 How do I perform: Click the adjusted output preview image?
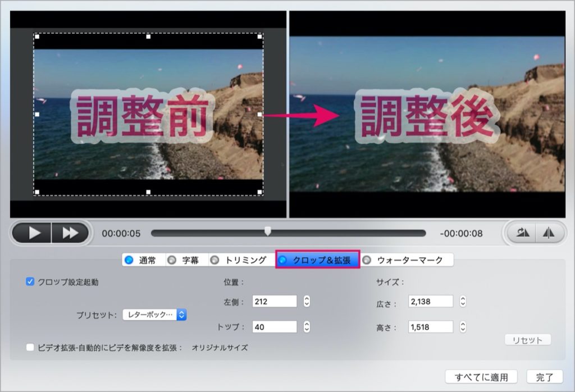(x=427, y=113)
